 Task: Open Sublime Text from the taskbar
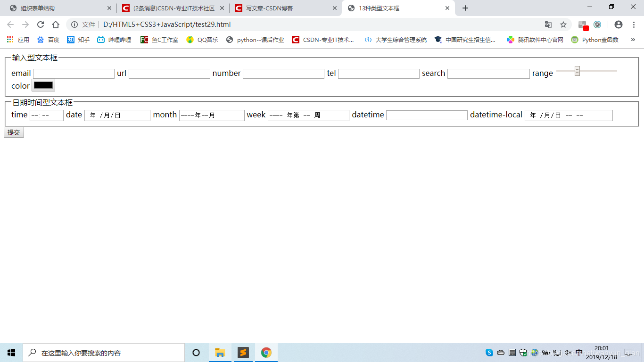[x=243, y=353]
